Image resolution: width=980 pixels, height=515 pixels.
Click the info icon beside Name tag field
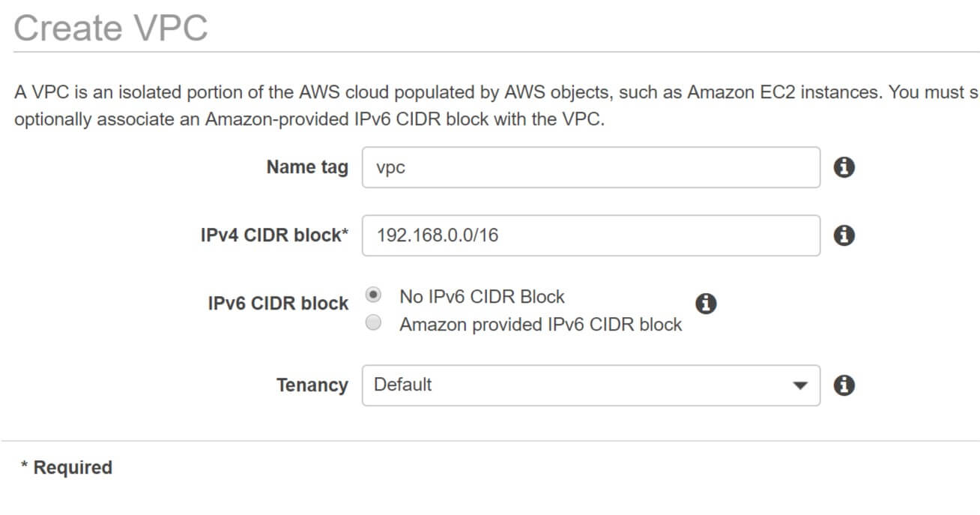tap(844, 167)
